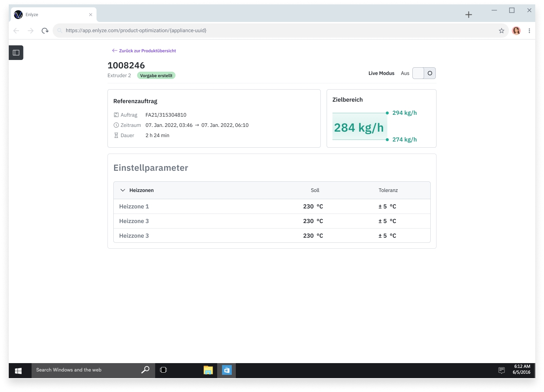This screenshot has height=392, width=544.
Task: Click the browser reload icon
Action: 45,31
